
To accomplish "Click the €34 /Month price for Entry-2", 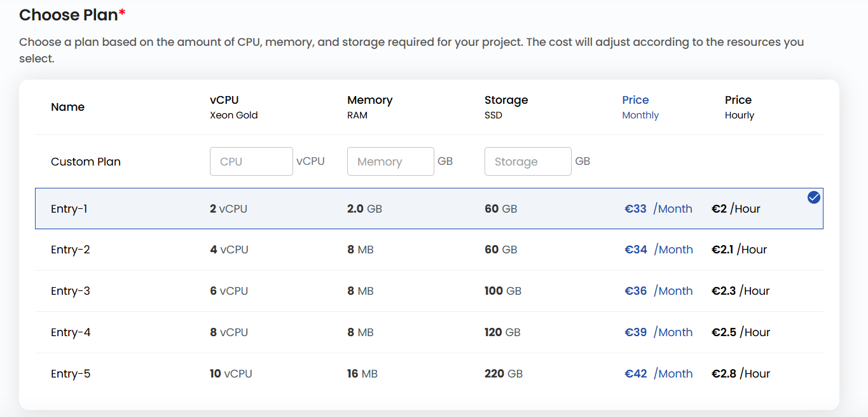I will click(658, 250).
